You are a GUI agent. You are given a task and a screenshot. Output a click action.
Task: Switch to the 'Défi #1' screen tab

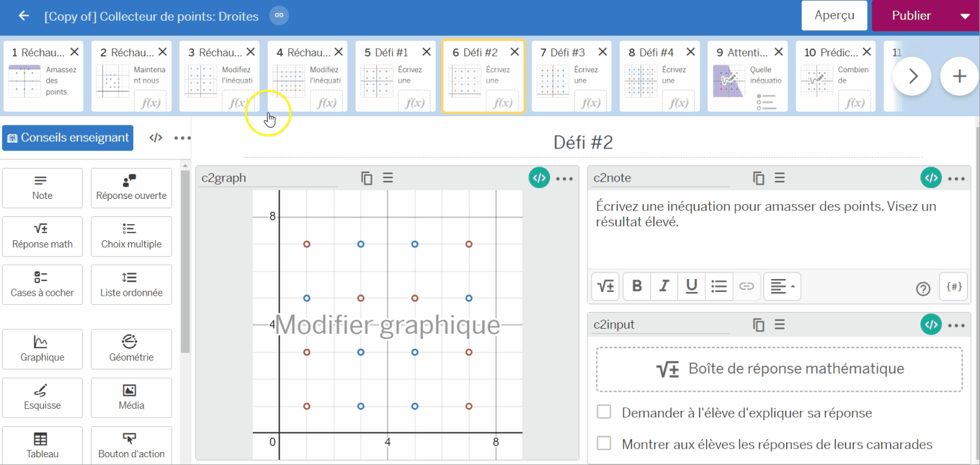(x=394, y=76)
